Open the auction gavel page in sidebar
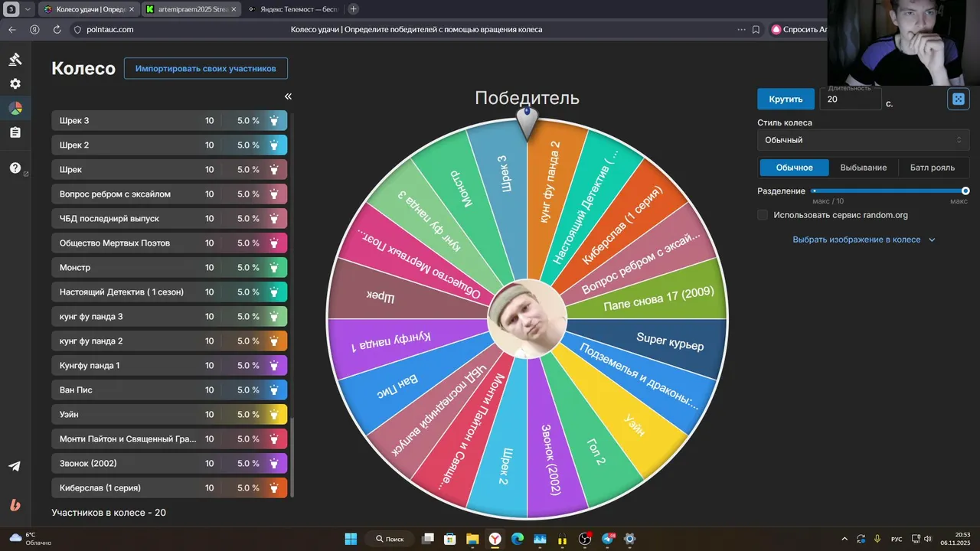 coord(15,60)
